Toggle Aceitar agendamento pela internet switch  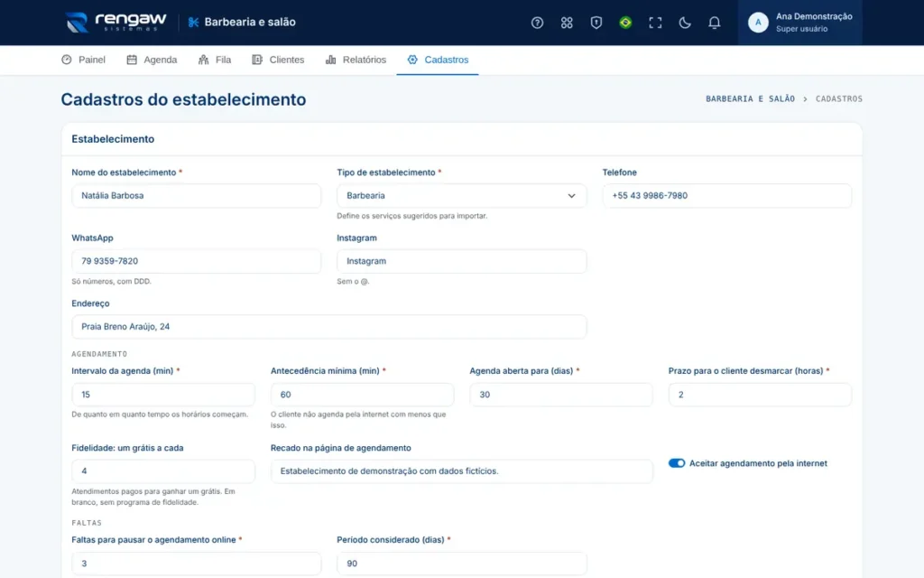point(677,463)
